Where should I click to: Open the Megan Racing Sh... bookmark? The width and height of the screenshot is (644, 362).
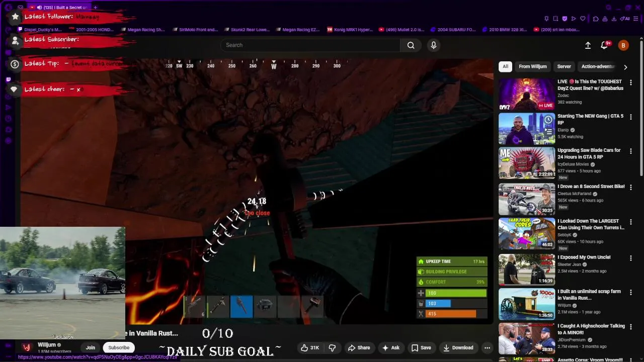(x=142, y=30)
